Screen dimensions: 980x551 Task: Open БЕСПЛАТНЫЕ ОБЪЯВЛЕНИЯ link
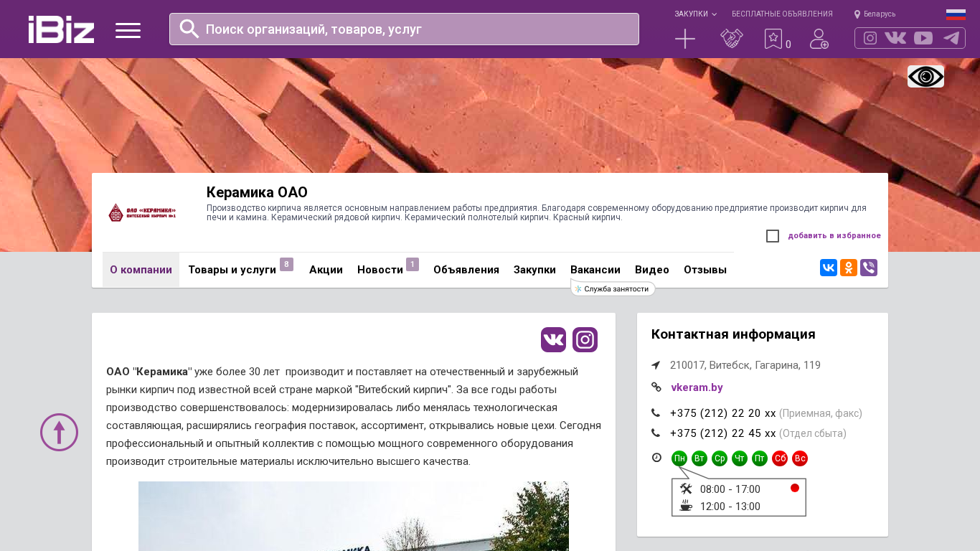pyautogui.click(x=782, y=14)
